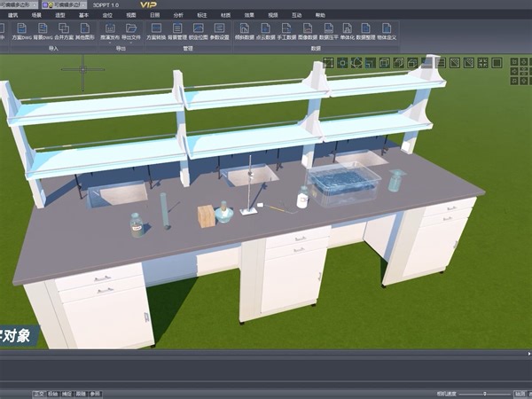This screenshot has width=532, height=399.
Task: Close the tab with the lightbulb icon
Action: (x=83, y=4)
